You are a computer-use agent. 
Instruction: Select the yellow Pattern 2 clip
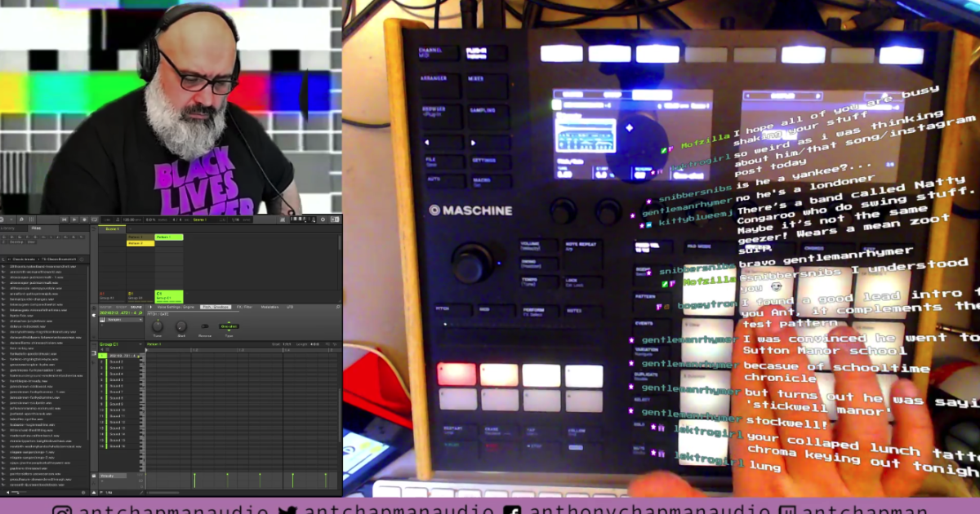[140, 243]
